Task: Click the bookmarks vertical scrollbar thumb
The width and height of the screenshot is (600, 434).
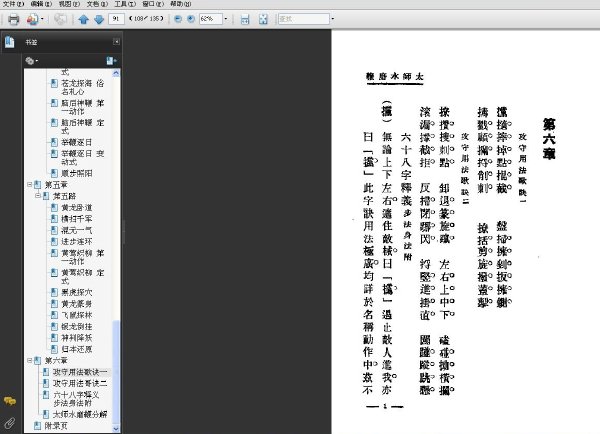Action: point(116,371)
